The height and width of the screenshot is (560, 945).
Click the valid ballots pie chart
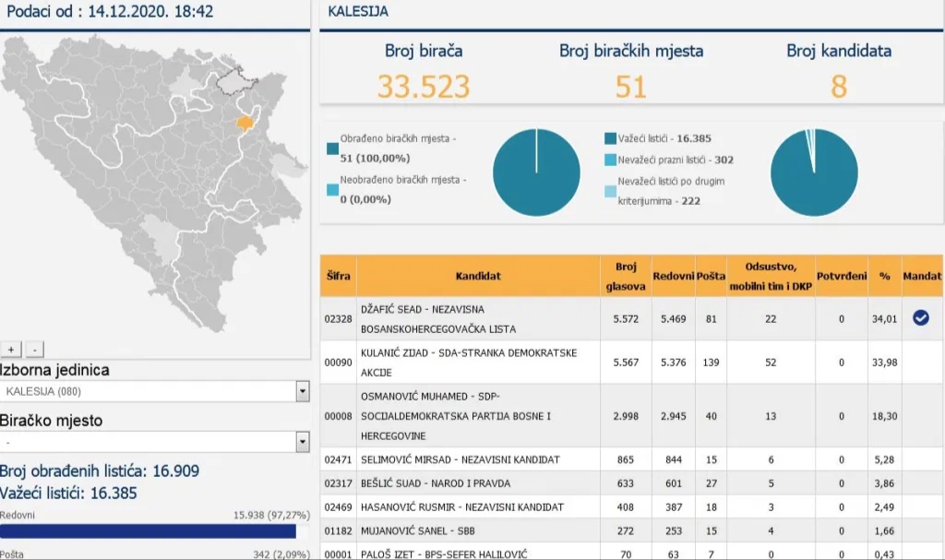tap(814, 173)
